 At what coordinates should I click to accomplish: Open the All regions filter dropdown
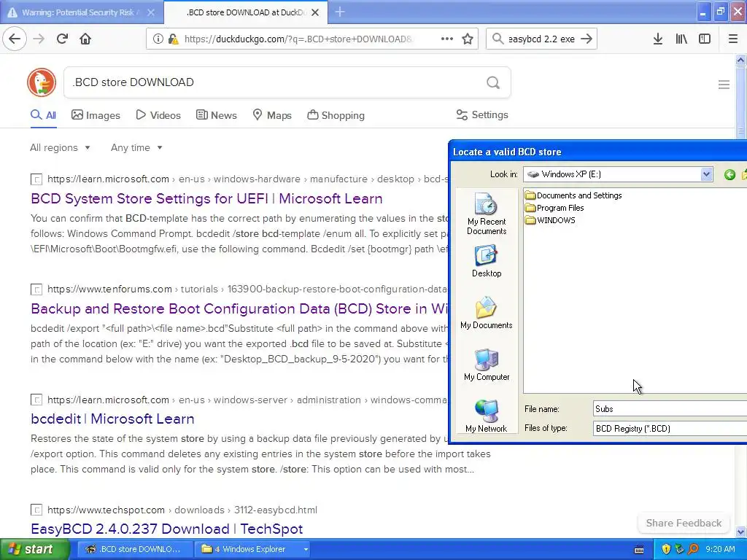pos(60,147)
